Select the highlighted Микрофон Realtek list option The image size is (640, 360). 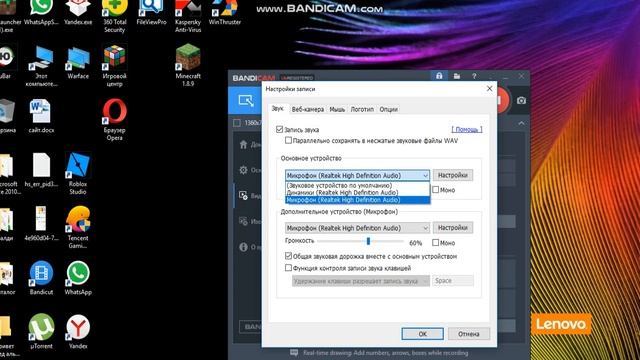[358, 200]
